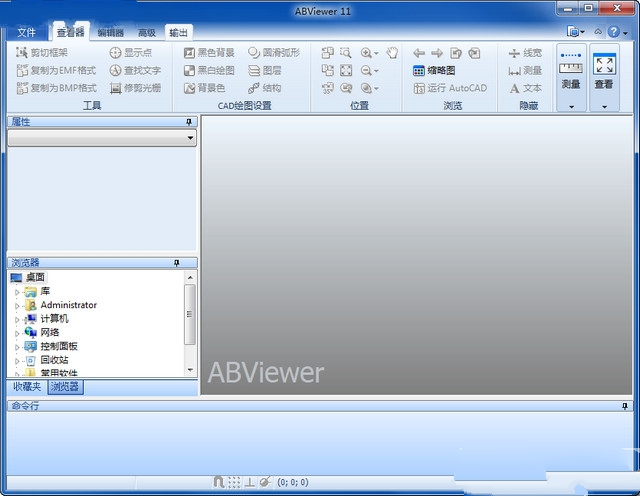The image size is (640, 496).
Task: Open the dropdown arrow next to zoom in
Action: pos(376,53)
